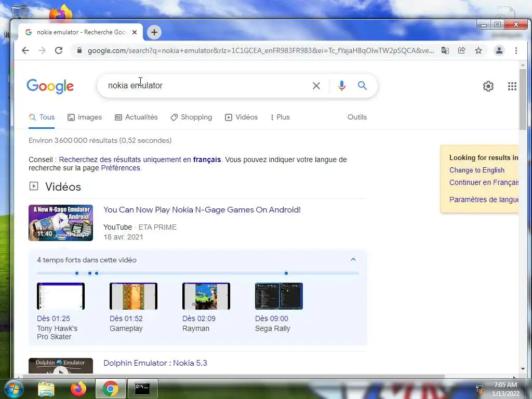Open Google settings gear
Image resolution: width=532 pixels, height=399 pixels.
pyautogui.click(x=488, y=86)
